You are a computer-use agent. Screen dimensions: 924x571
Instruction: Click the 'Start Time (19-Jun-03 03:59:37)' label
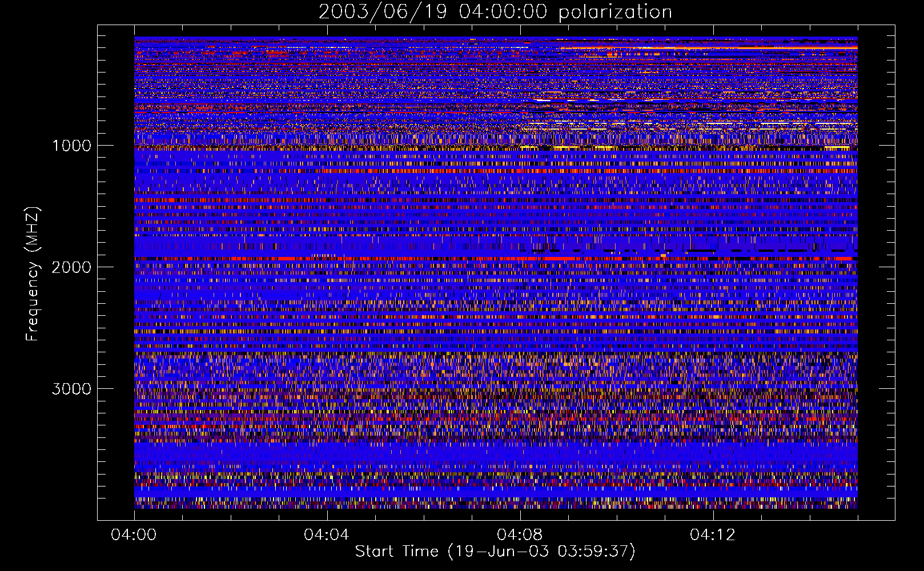(x=495, y=552)
